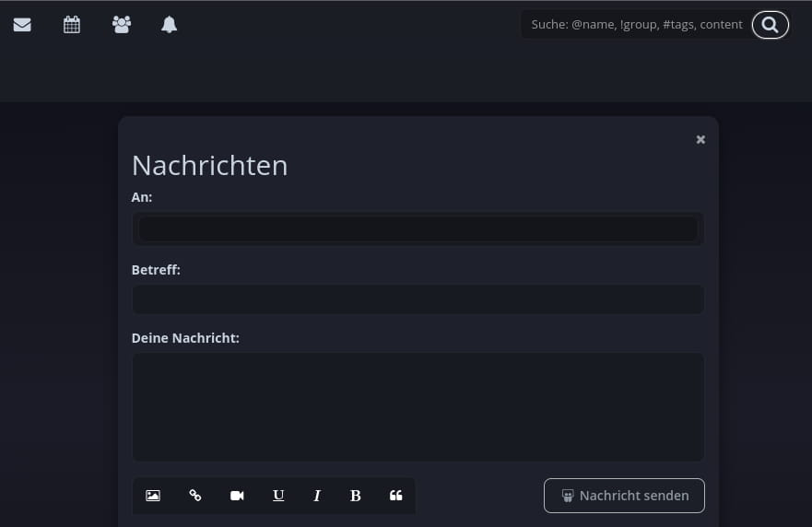Toggle italic formatting
Viewport: 812px width, 527px height.
317,496
